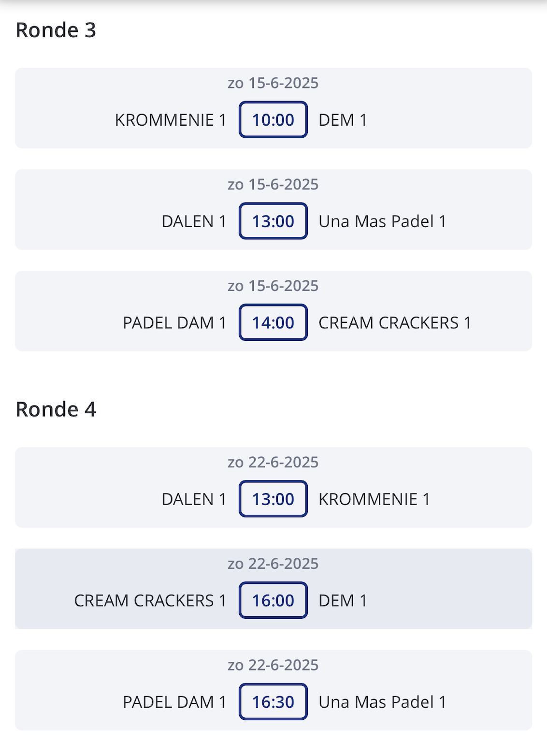547x756 pixels.
Task: Click date zo 22-6-2025 of highlighted match card
Action: click(x=273, y=564)
